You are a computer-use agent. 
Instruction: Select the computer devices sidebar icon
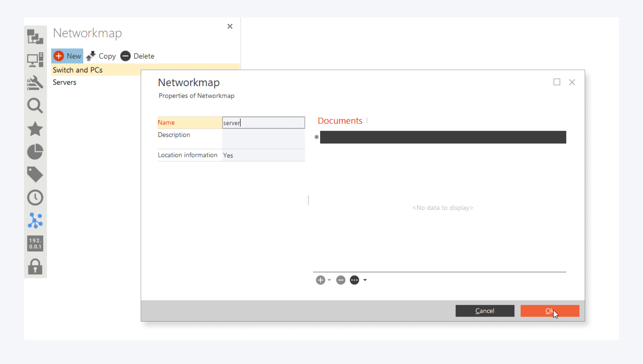click(x=35, y=60)
